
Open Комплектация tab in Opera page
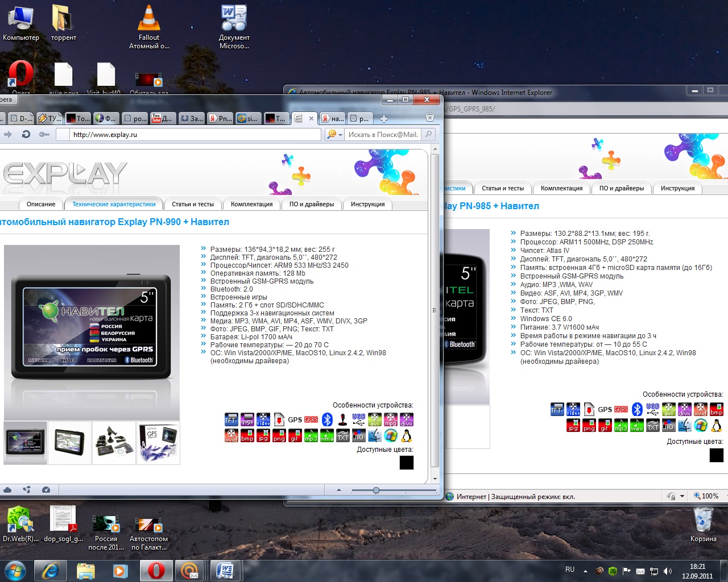click(x=252, y=204)
